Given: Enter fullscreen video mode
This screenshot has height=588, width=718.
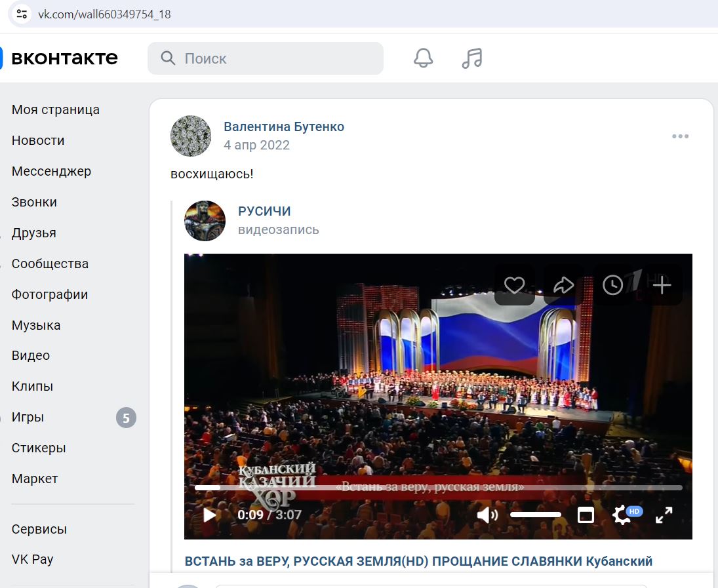Looking at the screenshot, I should click(664, 515).
